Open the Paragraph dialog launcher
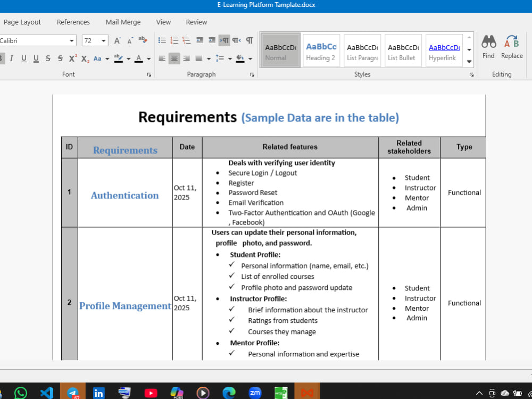Image resolution: width=532 pixels, height=399 pixels. point(252,74)
